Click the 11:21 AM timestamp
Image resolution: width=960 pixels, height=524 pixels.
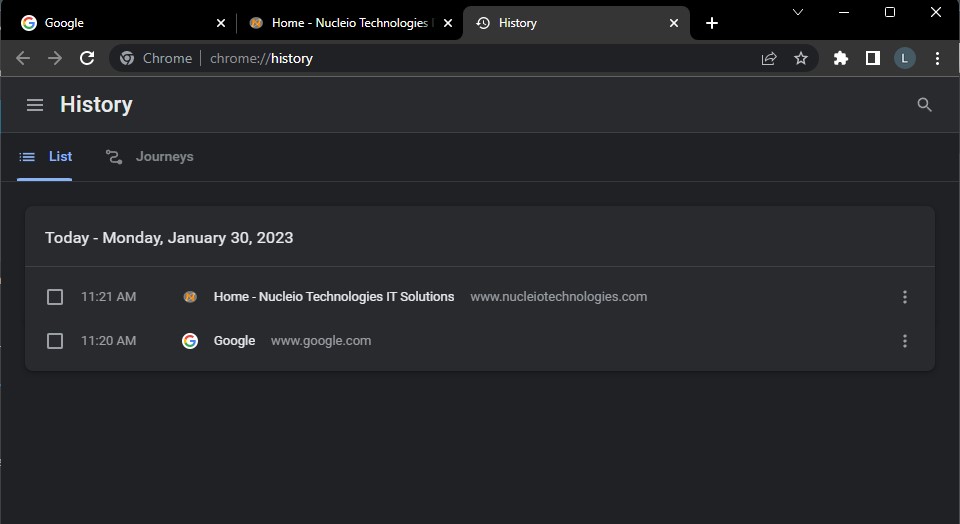[x=108, y=297]
